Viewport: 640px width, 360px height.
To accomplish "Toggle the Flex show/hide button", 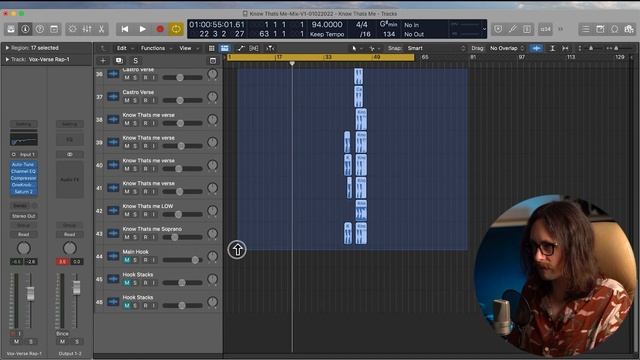I will [254, 48].
